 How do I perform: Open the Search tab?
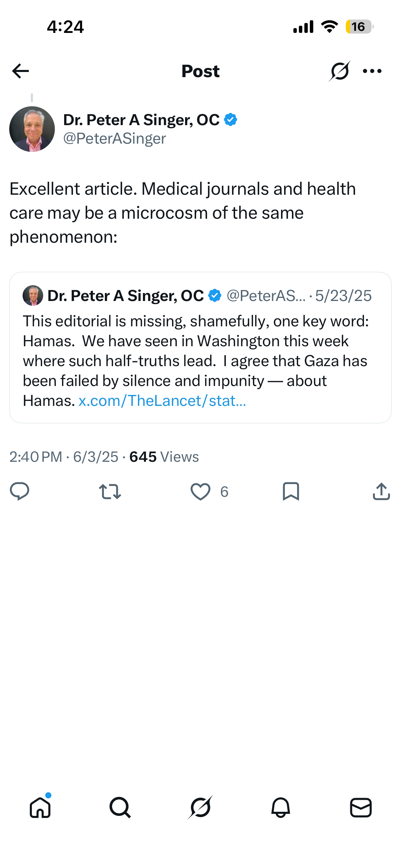[x=120, y=808]
